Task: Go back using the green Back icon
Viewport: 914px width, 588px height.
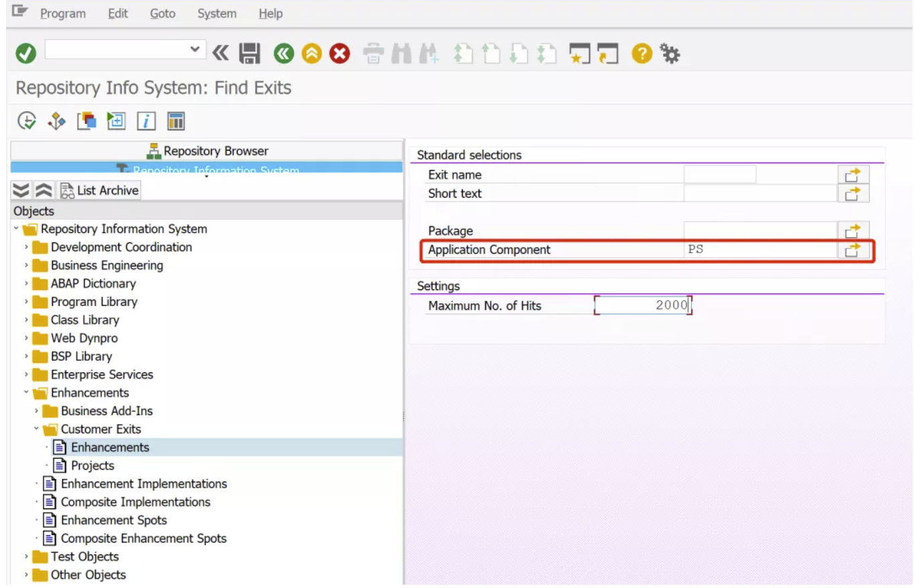Action: click(284, 54)
